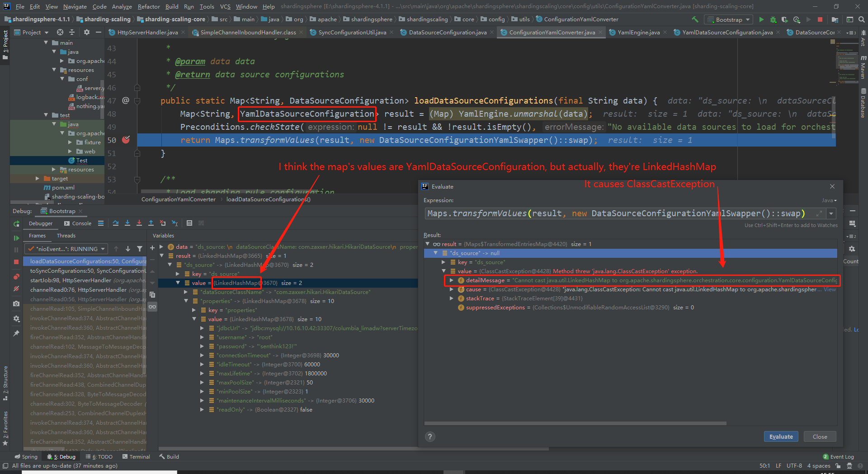This screenshot has width=868, height=474.
Task: Show hidden editor tabs list
Action: pos(851,32)
